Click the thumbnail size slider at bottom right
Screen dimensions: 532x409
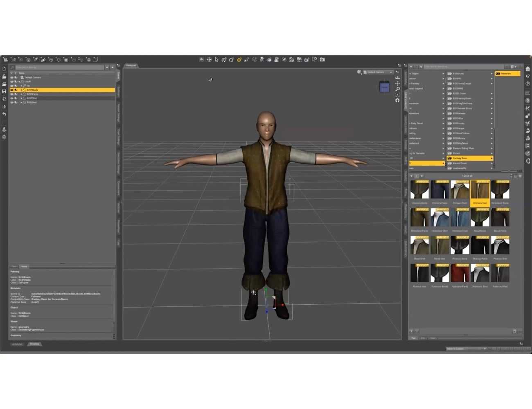511,176
